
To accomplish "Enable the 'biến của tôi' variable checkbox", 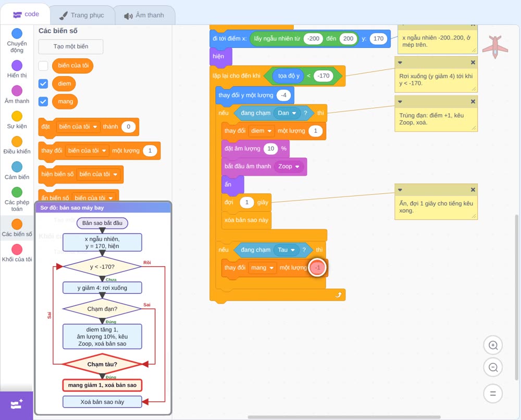I will pos(43,66).
